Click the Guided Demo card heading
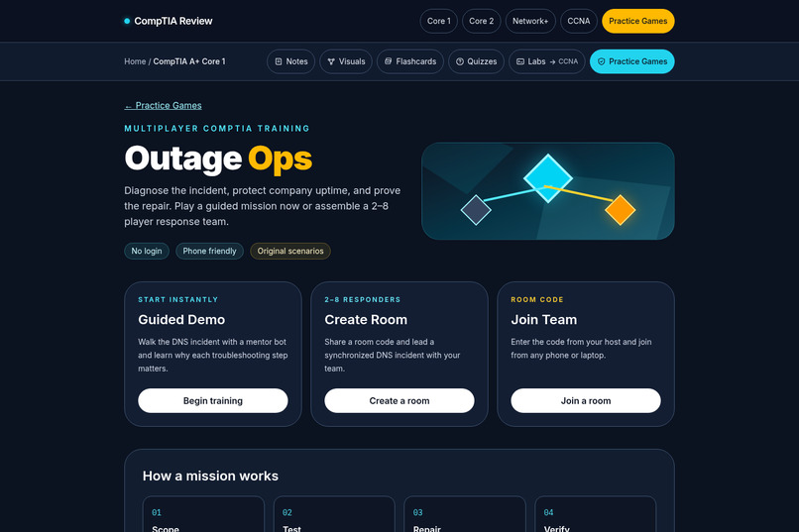 coord(181,320)
